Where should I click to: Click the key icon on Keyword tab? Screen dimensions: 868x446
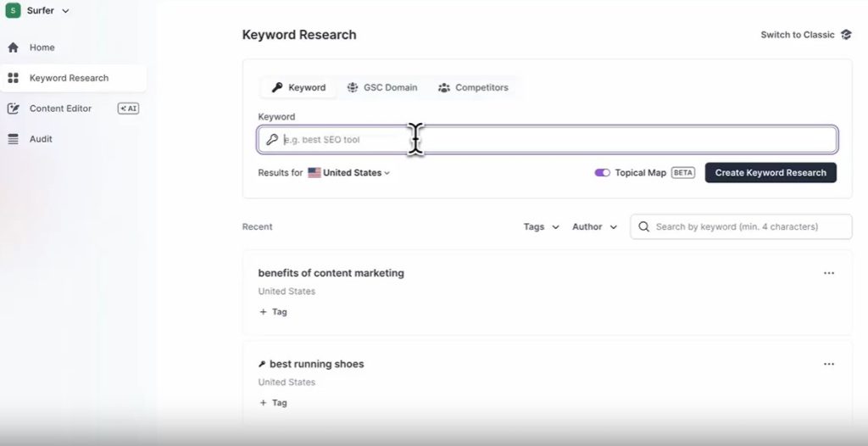tap(277, 87)
